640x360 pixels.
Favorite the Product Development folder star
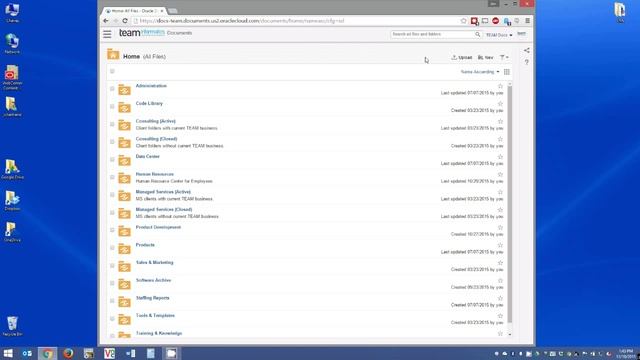pyautogui.click(x=500, y=227)
